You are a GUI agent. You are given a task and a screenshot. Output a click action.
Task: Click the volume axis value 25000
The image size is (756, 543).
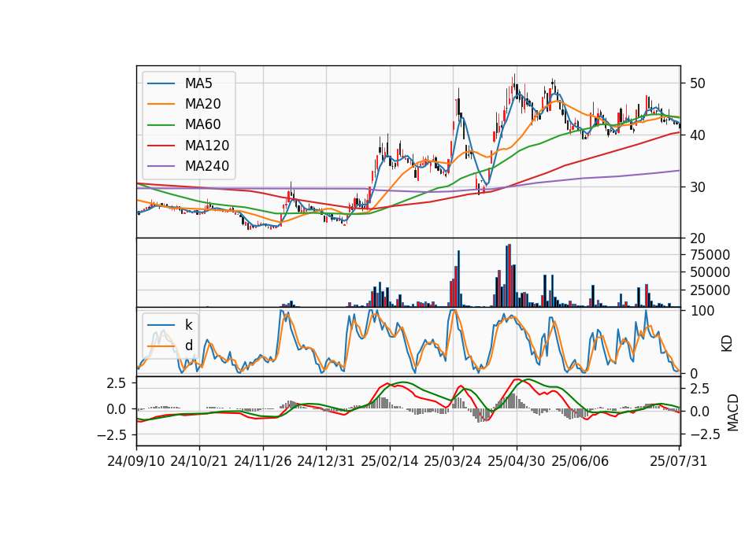[x=710, y=290]
